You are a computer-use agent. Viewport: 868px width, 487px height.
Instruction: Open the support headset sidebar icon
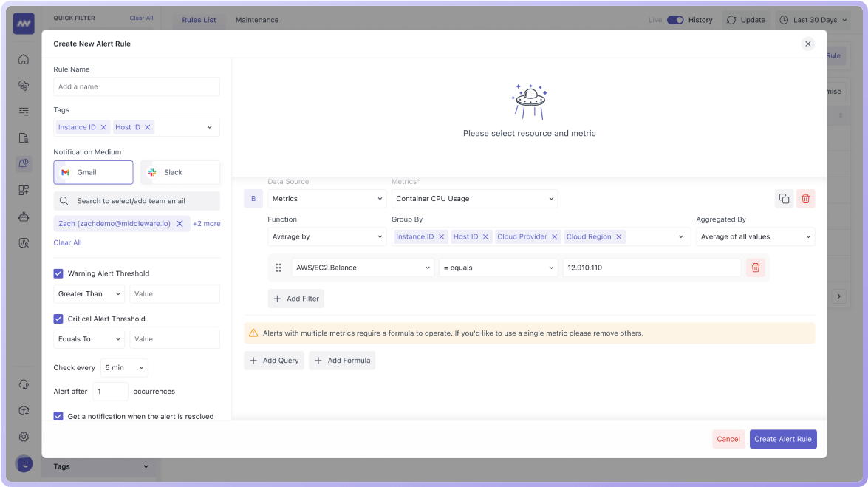[24, 384]
